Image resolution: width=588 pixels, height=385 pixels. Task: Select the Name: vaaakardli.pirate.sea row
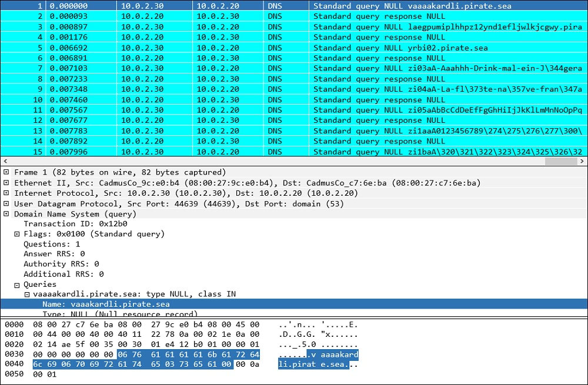point(294,304)
